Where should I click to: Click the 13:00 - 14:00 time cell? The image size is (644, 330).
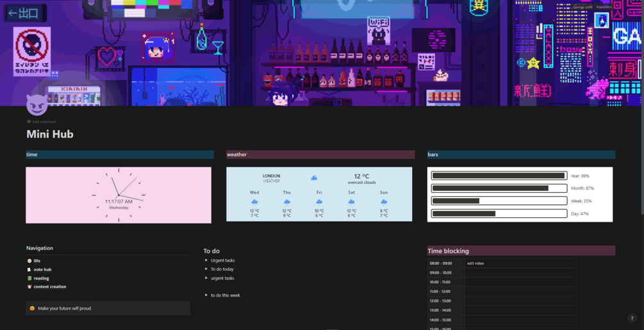pos(446,310)
